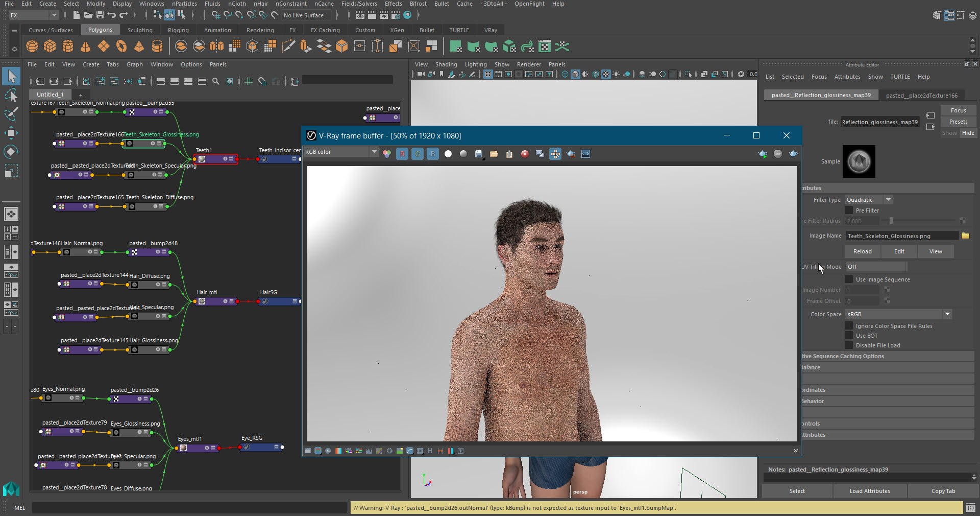Start interactive render with the teapot play icon
980x516 pixels.
[763, 154]
